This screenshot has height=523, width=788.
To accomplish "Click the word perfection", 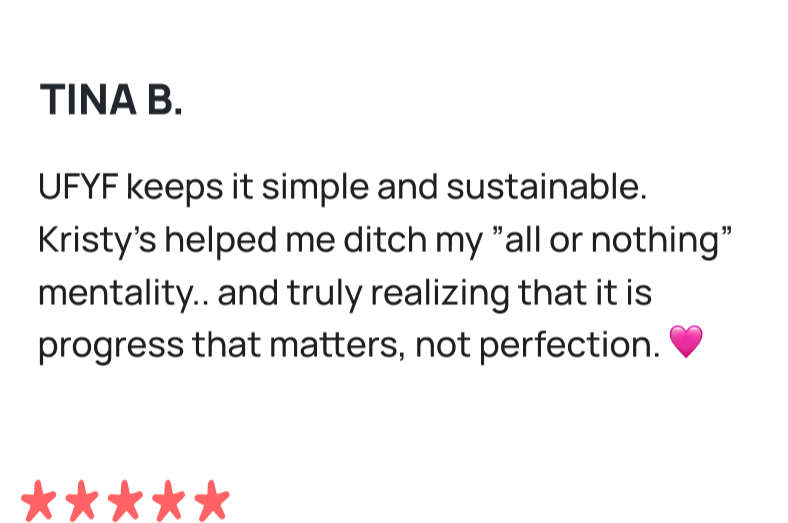I will point(569,347).
